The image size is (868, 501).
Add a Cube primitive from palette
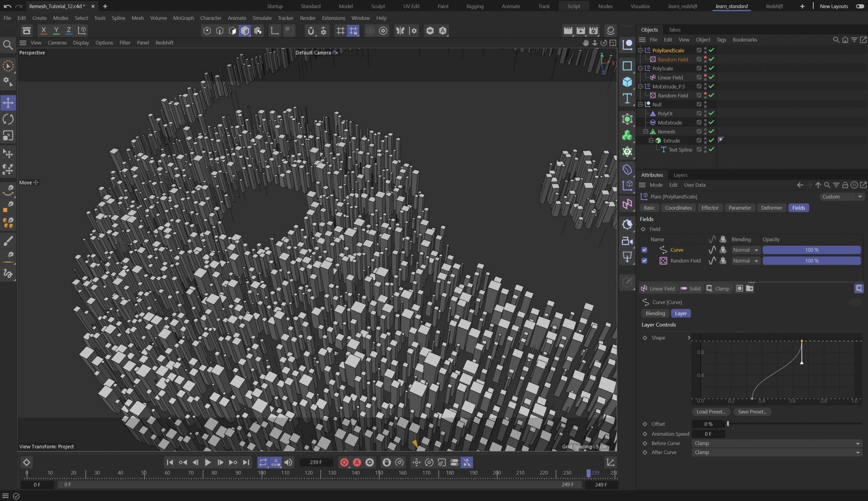coord(627,82)
